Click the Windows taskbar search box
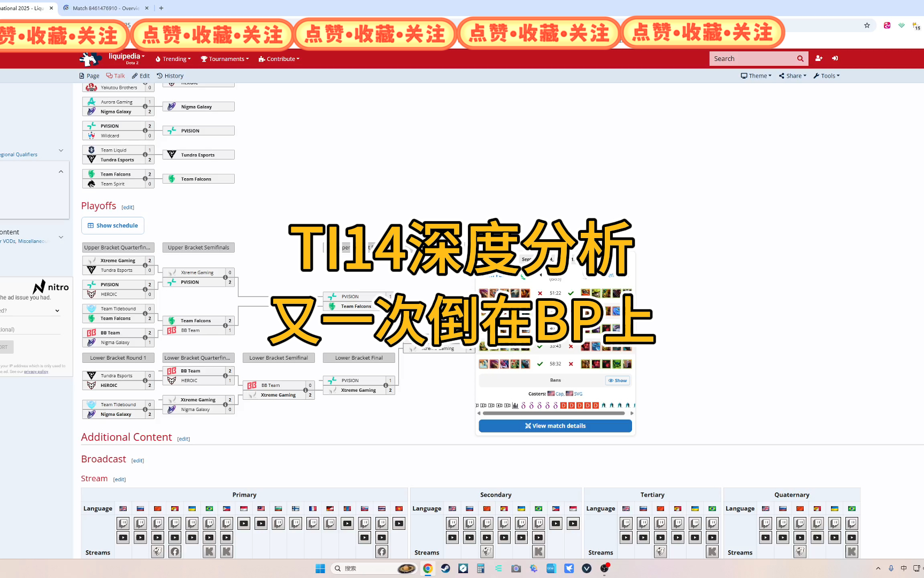924x578 pixels. coord(374,568)
